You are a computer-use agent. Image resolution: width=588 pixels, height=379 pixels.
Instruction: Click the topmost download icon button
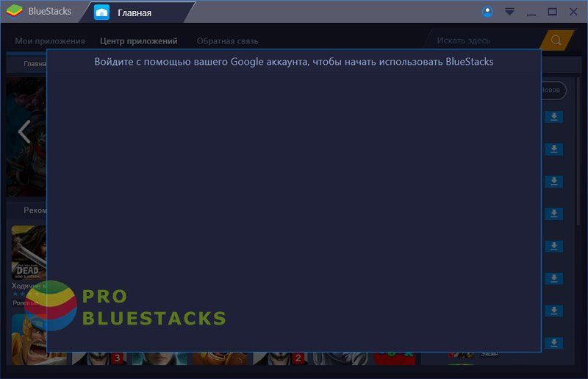click(553, 117)
